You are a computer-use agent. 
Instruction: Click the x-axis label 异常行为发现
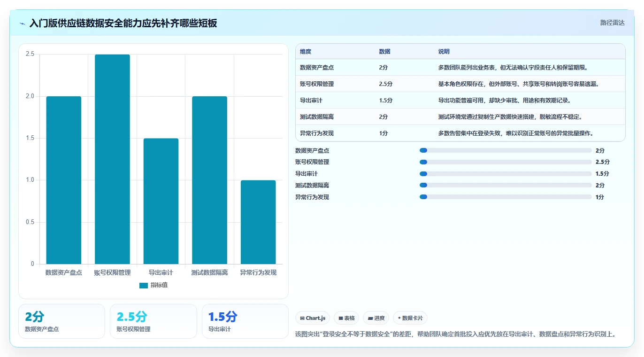tap(258, 272)
